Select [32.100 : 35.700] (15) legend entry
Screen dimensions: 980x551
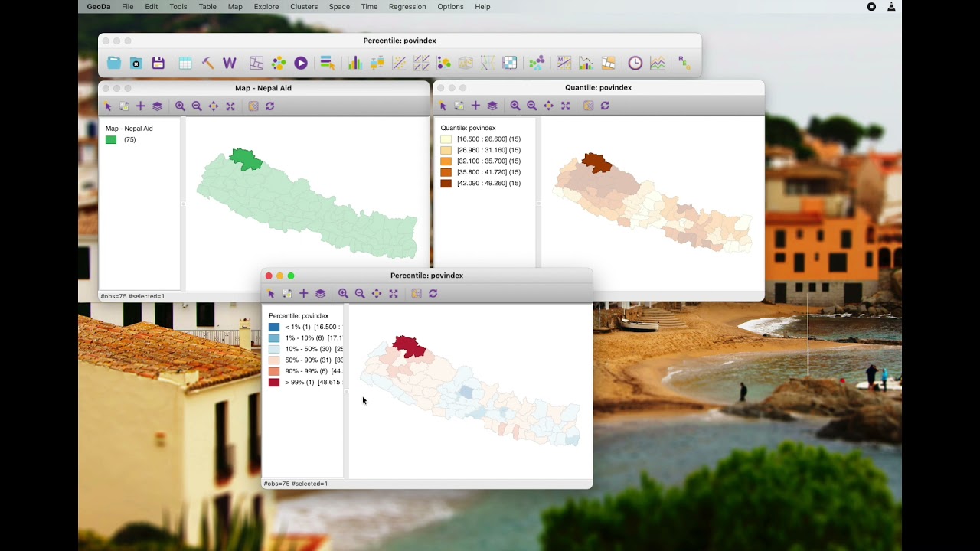click(488, 161)
